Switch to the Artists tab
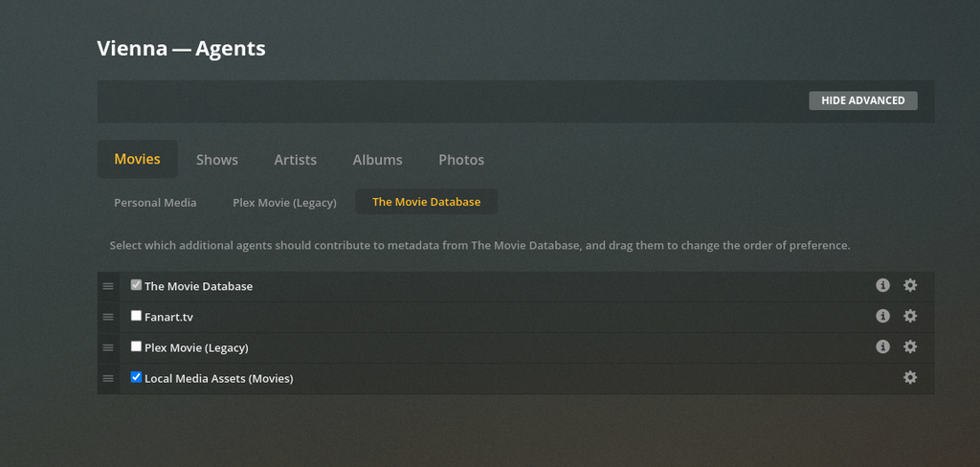This screenshot has height=467, width=980. (295, 160)
